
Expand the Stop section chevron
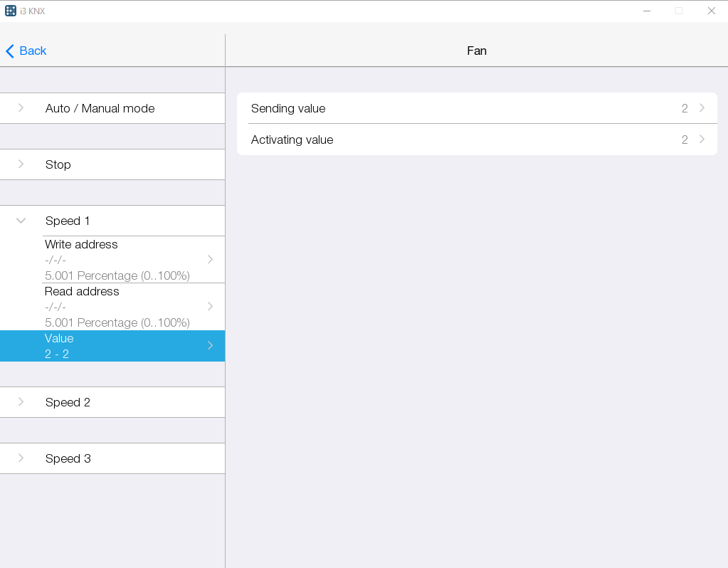[21, 164]
